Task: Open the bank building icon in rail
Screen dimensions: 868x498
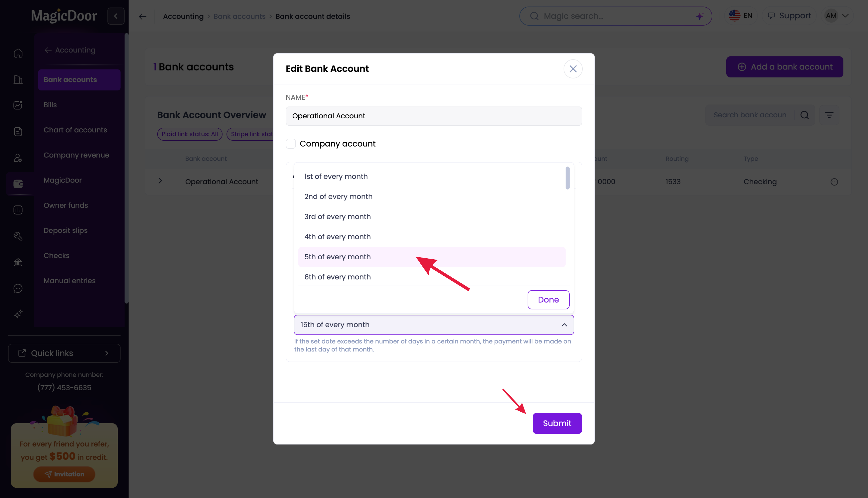Action: click(x=18, y=262)
